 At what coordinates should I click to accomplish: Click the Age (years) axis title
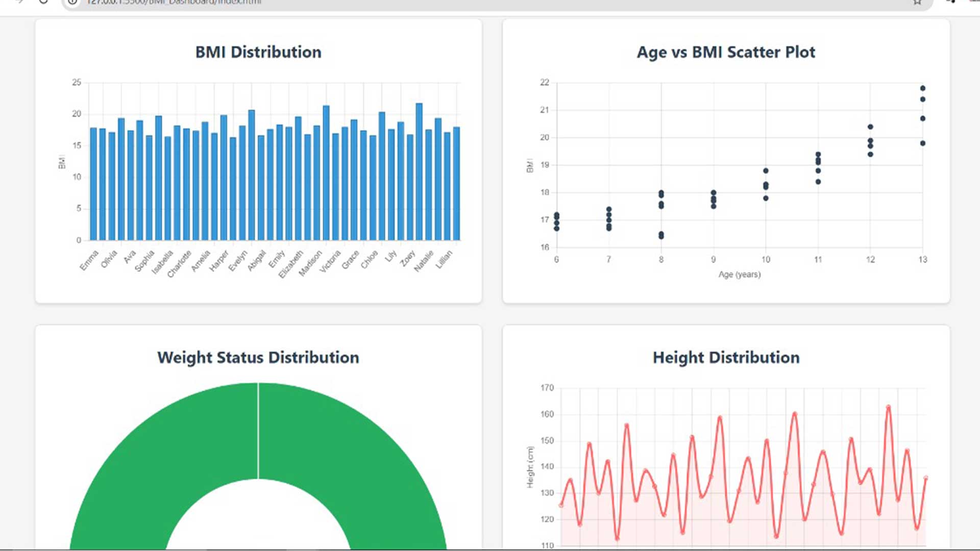(x=740, y=274)
